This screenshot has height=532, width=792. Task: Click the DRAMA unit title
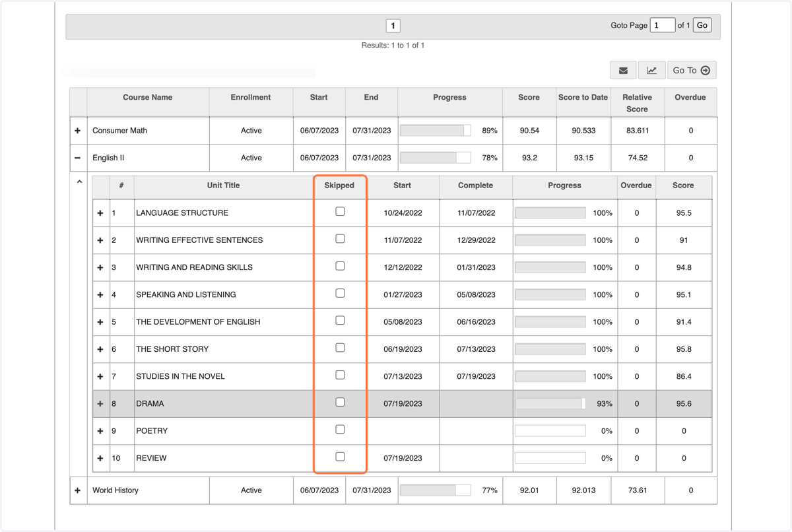(x=150, y=403)
